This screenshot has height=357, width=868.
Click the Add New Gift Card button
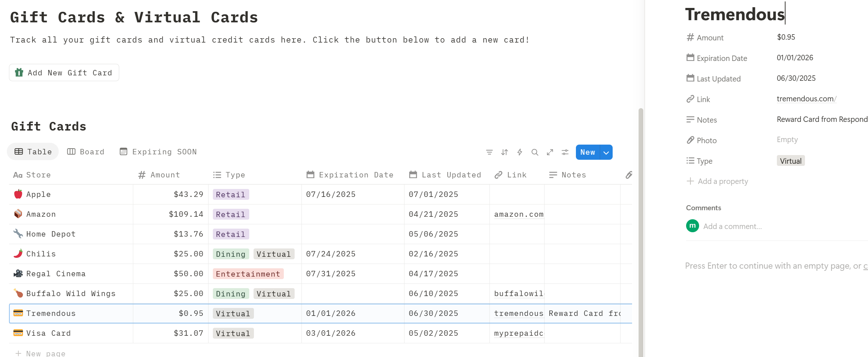(x=64, y=72)
